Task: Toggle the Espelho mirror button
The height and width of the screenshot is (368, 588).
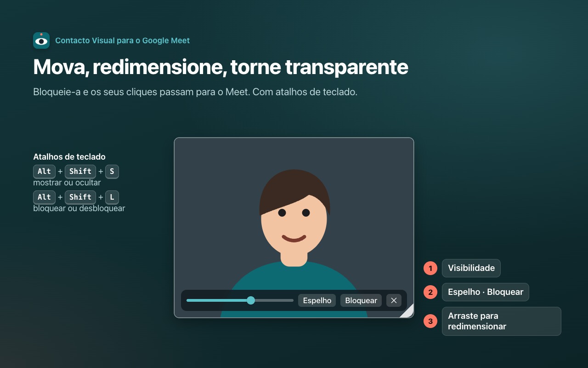Action: point(317,300)
